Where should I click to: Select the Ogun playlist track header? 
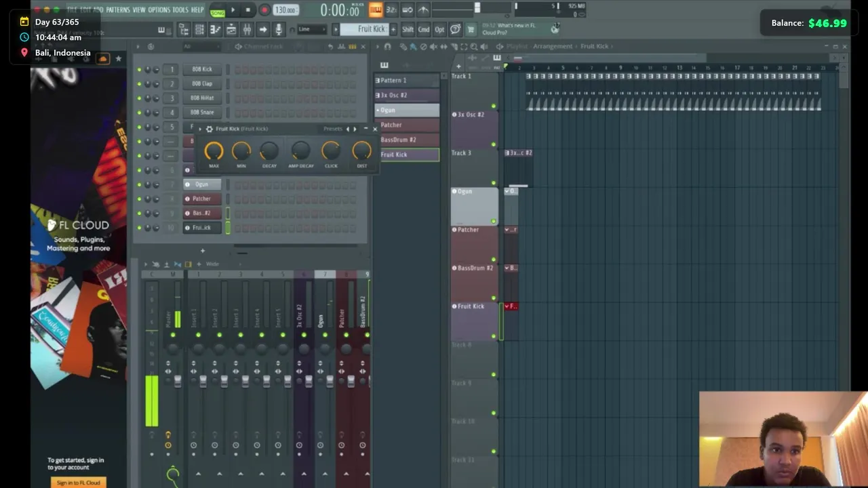tap(475, 206)
